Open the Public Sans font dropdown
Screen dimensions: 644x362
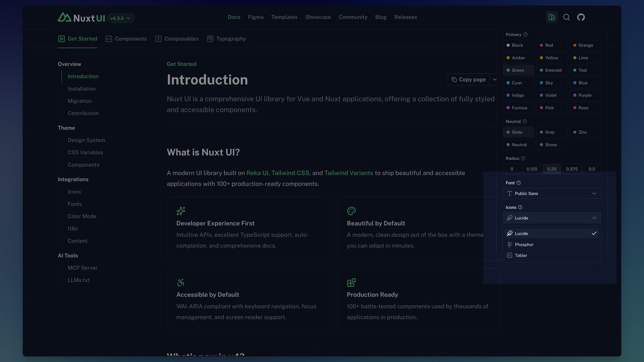point(552,194)
